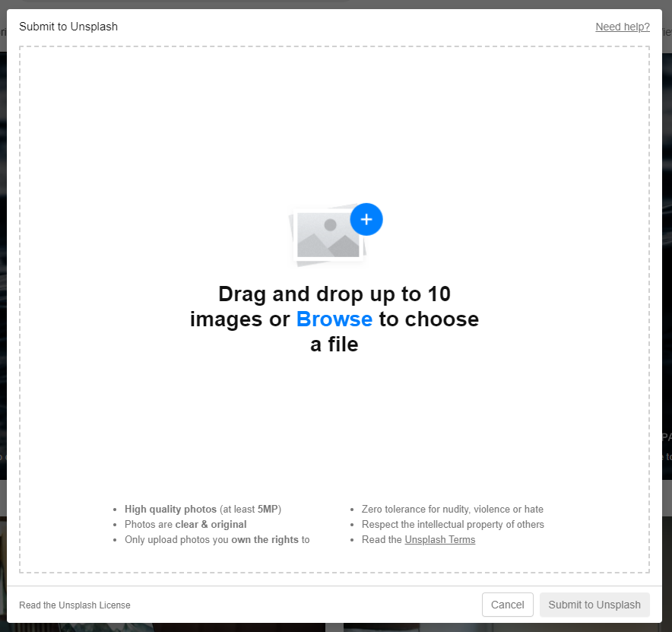Click Only upload photos you own guideline
This screenshot has width=672, height=632.
coord(217,539)
